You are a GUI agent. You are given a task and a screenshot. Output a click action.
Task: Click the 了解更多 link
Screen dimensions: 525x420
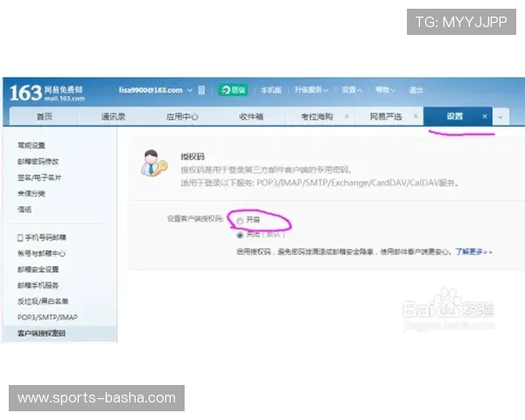coord(473,251)
